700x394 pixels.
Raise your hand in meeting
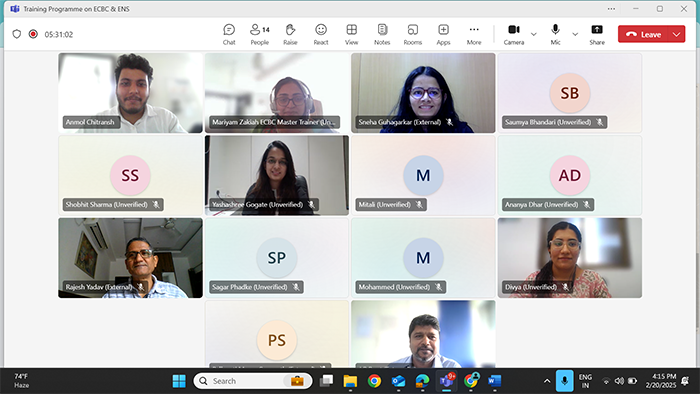click(x=290, y=34)
